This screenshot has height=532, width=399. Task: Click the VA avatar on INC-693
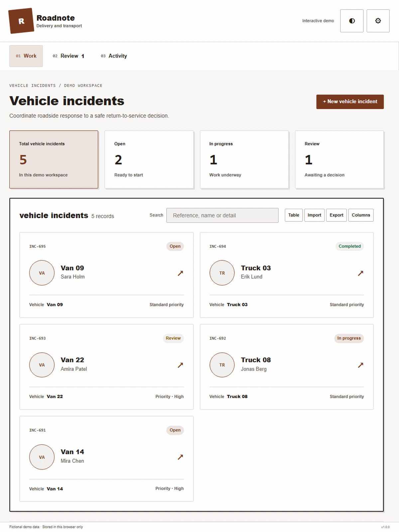tap(42, 365)
